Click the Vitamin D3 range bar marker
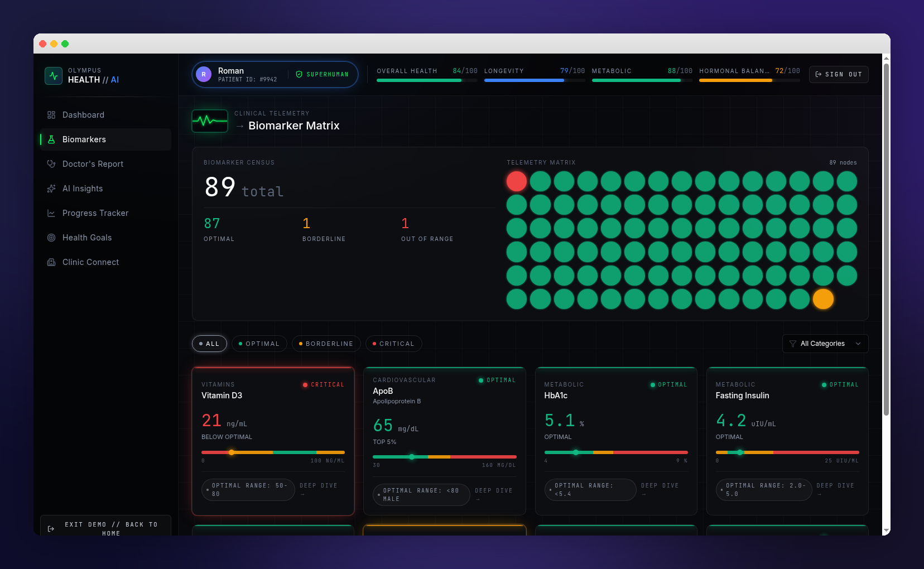Image resolution: width=924 pixels, height=569 pixels. tap(232, 452)
